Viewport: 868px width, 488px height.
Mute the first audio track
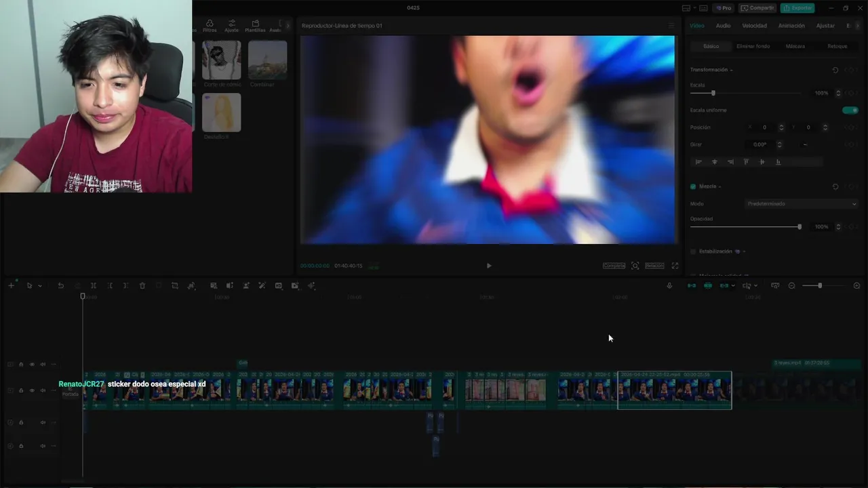43,422
